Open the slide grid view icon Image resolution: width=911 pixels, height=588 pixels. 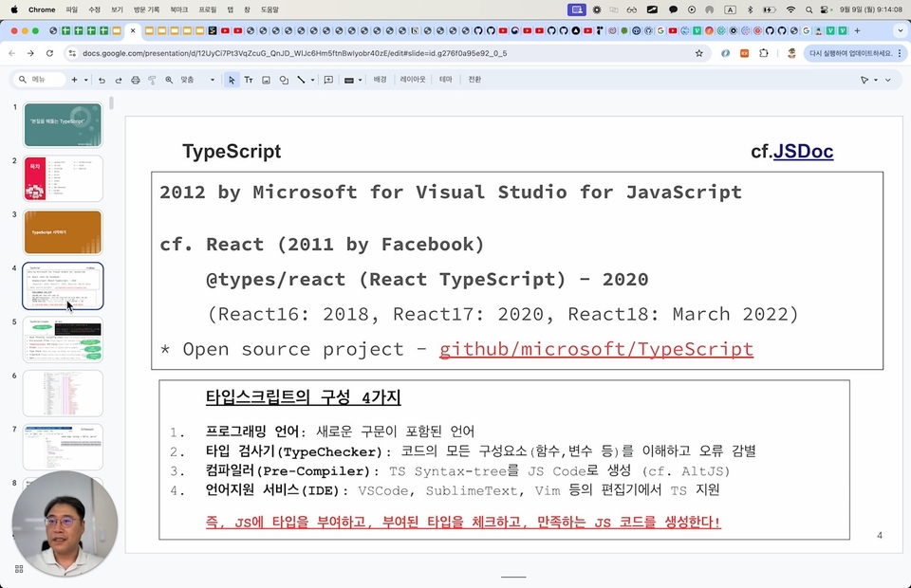tap(19, 569)
